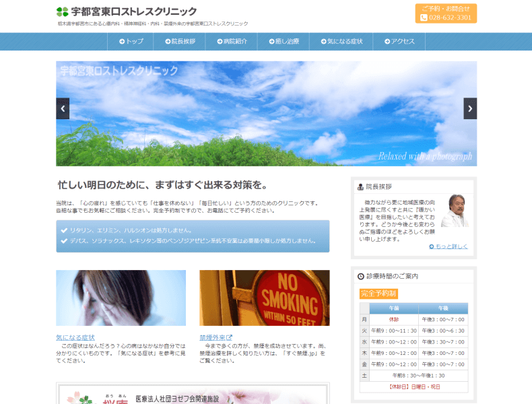Click the 月 day cell in schedule
The height and width of the screenshot is (404, 532).
pos(364,320)
